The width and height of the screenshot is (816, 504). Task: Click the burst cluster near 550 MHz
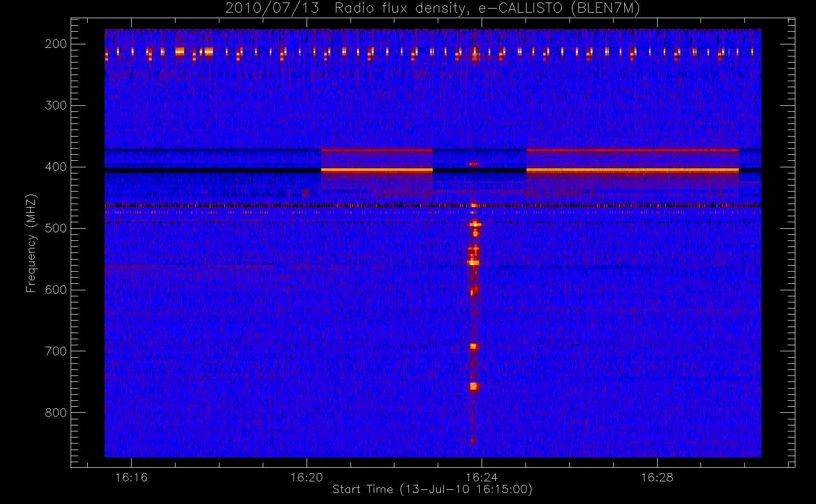pyautogui.click(x=474, y=262)
